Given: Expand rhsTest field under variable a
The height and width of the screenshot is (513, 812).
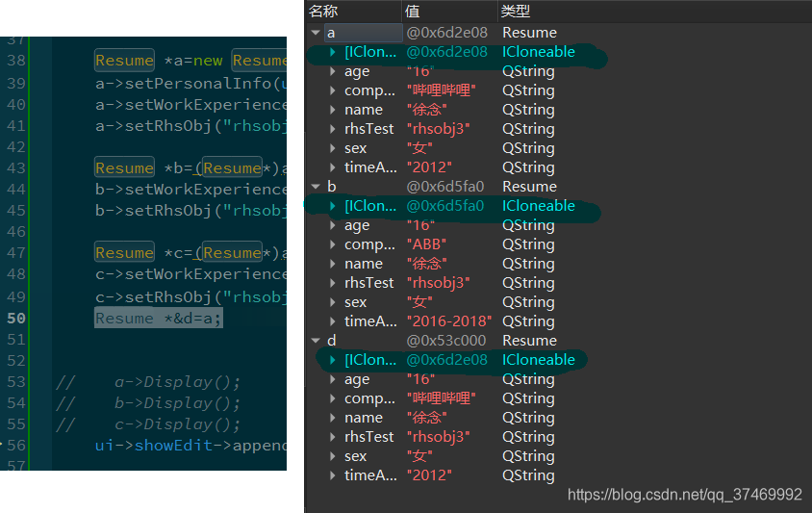Looking at the screenshot, I should 333,129.
